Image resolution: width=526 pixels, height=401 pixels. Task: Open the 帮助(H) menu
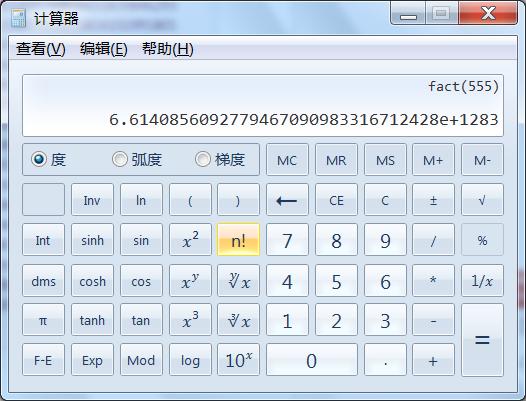[167, 49]
